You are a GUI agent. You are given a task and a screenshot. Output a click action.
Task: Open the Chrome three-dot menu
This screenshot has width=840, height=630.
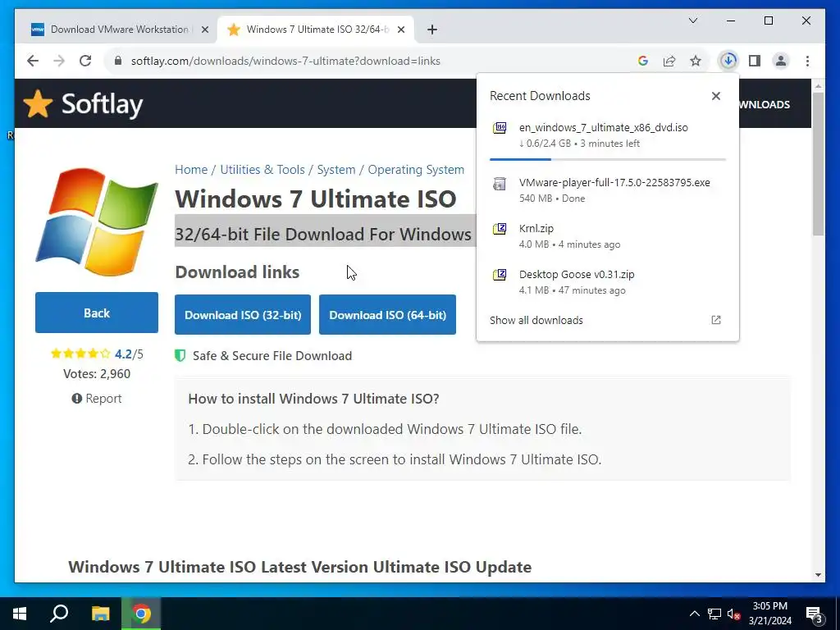(807, 61)
